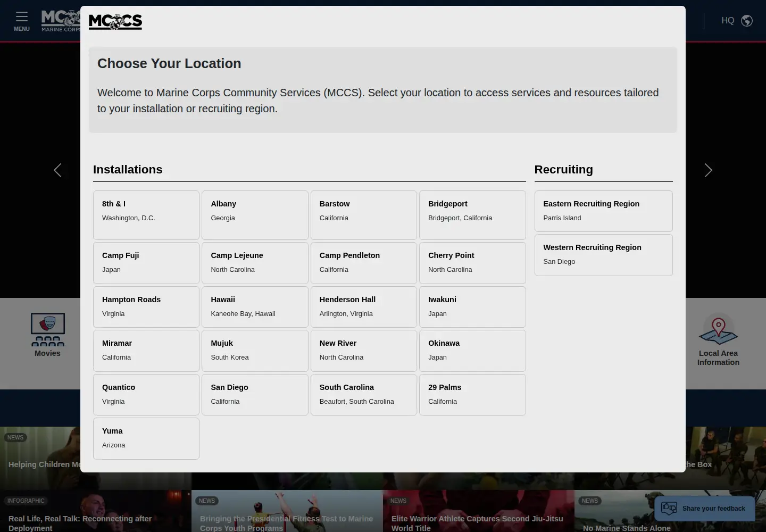Select the San Diego installation card
The image size is (766, 532).
click(x=255, y=395)
